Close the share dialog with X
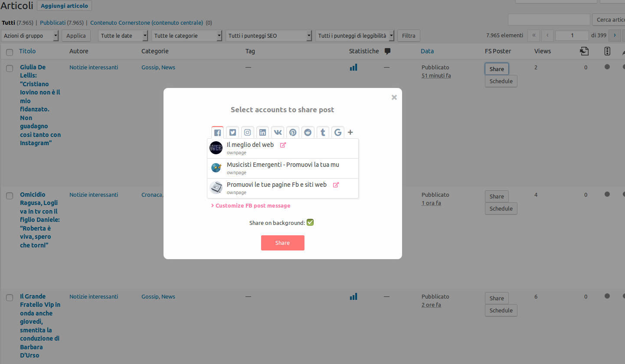625x364 pixels. click(394, 97)
